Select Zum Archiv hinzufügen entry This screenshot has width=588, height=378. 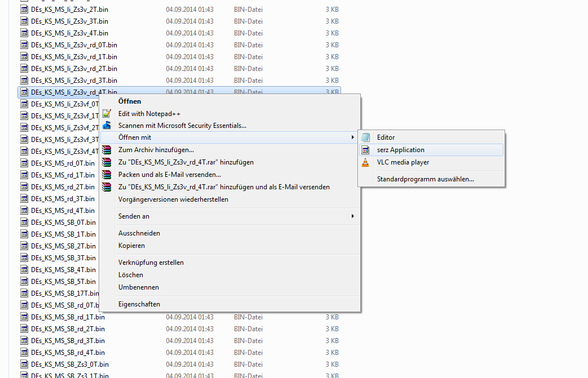(x=156, y=150)
